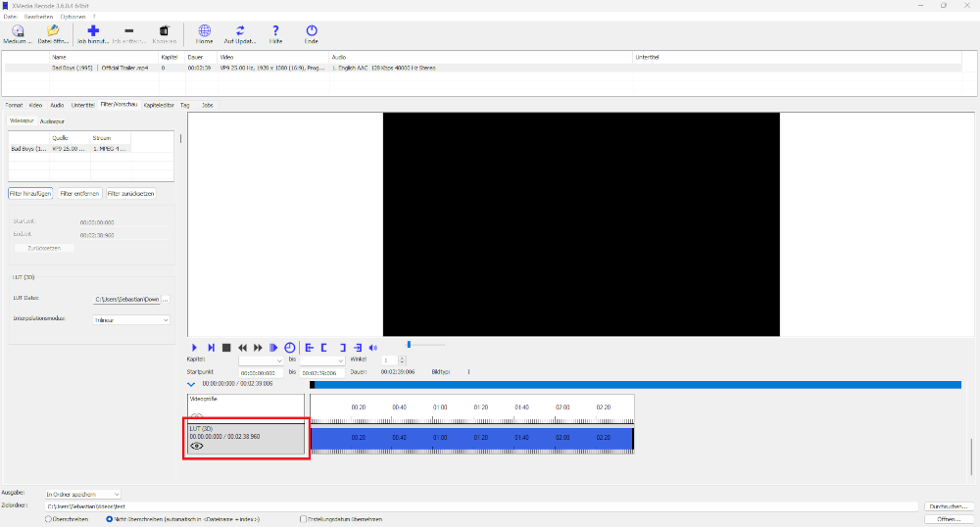Screen dimensions: 980x527
Task: Click the XMedia Recode title bar app icon
Action: tap(6, 6)
